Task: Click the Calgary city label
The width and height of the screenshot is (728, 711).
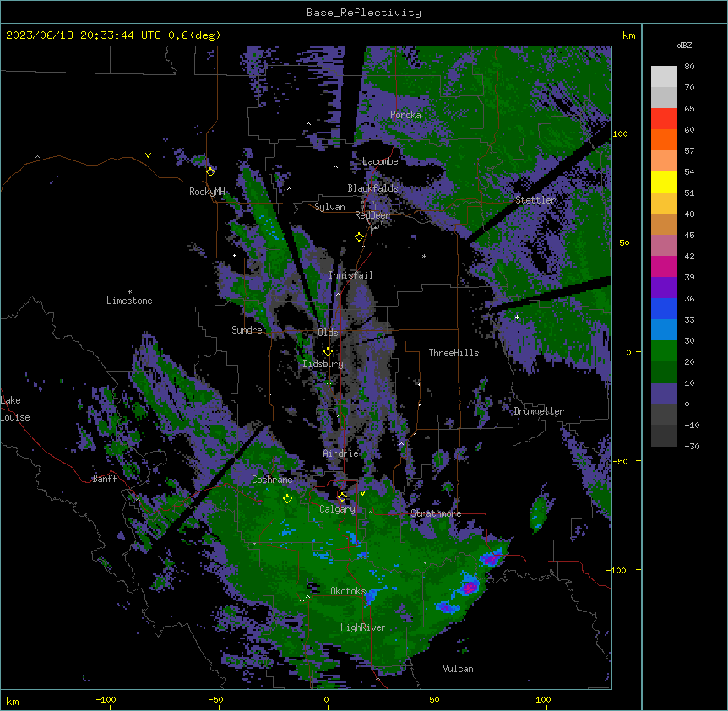Action: click(337, 509)
